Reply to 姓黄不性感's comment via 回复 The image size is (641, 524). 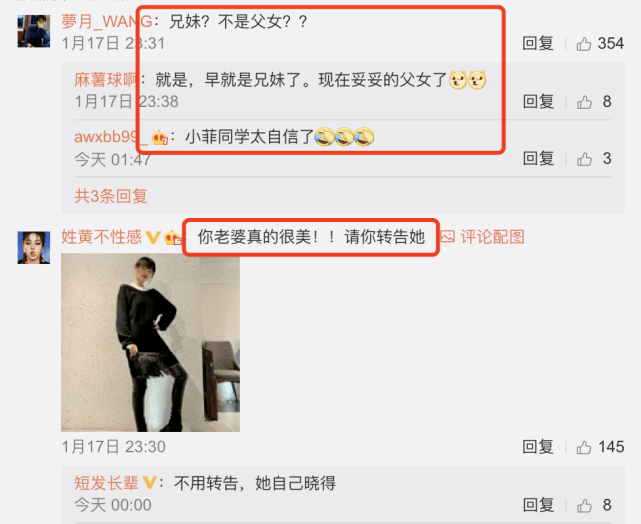[538, 447]
